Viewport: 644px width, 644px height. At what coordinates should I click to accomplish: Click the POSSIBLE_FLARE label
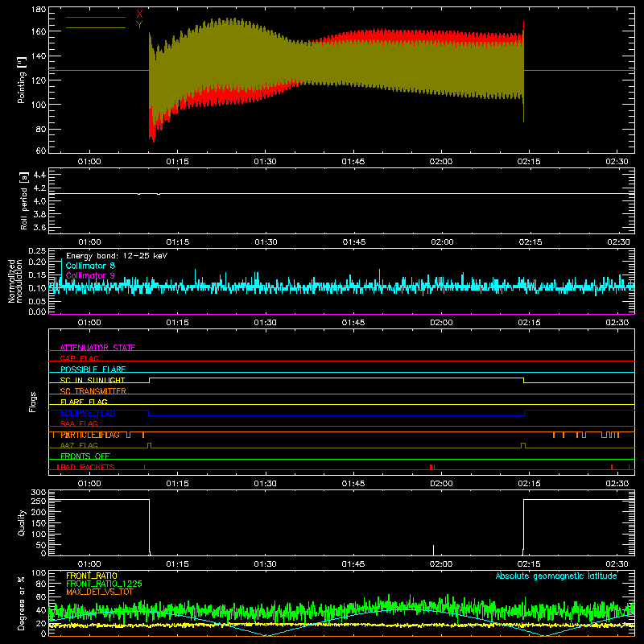(93, 369)
